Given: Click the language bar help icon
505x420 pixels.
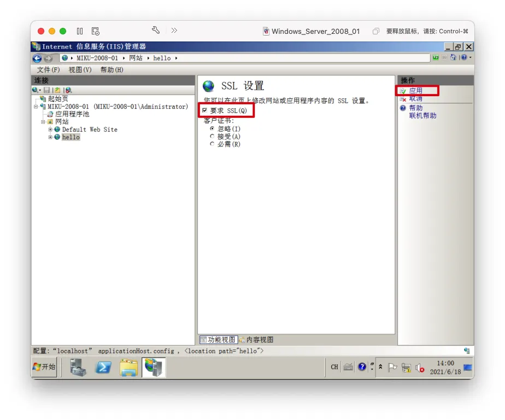Looking at the screenshot, I should [x=362, y=367].
